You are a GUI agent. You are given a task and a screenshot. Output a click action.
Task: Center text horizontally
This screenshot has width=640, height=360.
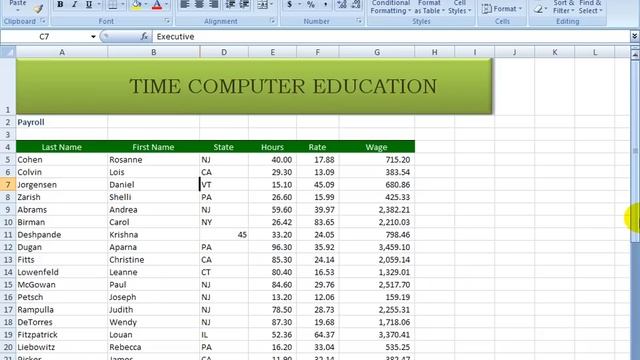coord(199,4)
